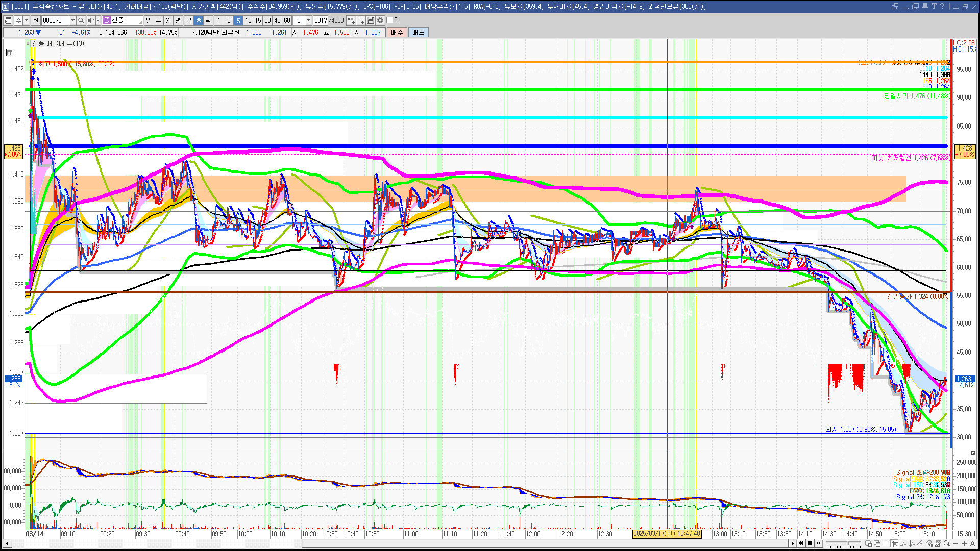This screenshot has width=980, height=551.
Task: Click the zoom magnifier icon at bottom right
Action: 947,543
